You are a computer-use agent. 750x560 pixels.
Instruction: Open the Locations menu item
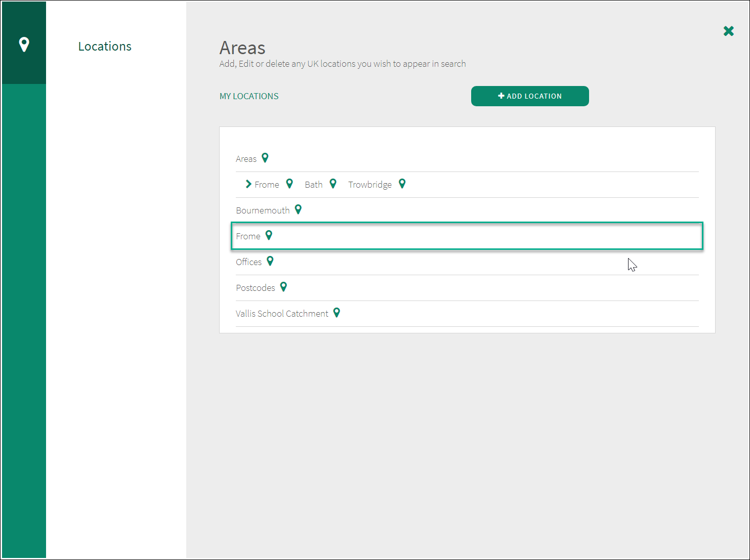coord(105,46)
